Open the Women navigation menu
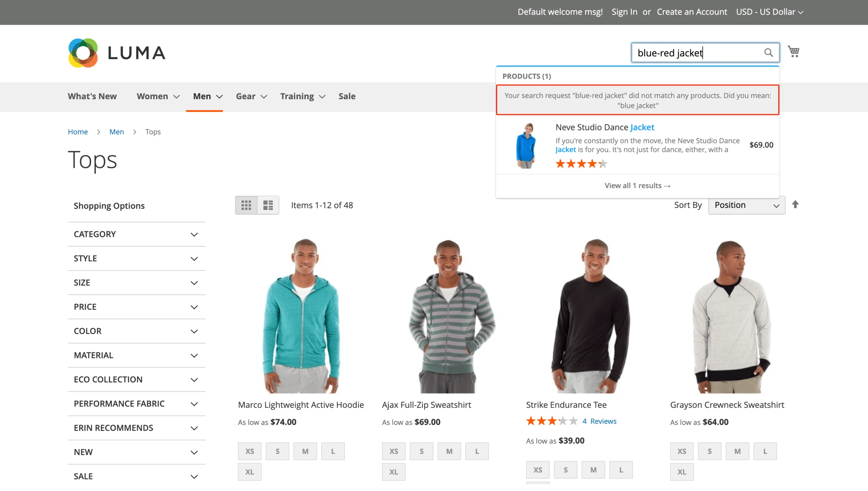Viewport: 868px width, 491px height. point(153,96)
